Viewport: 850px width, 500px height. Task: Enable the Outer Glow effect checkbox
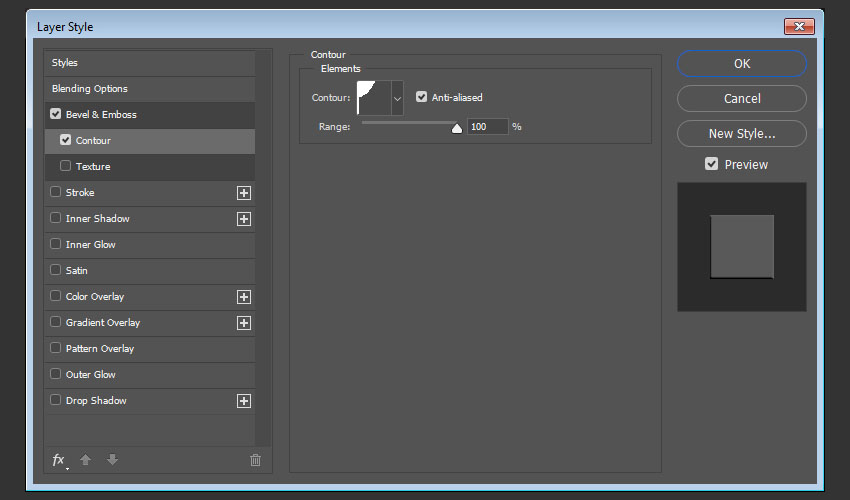click(56, 375)
